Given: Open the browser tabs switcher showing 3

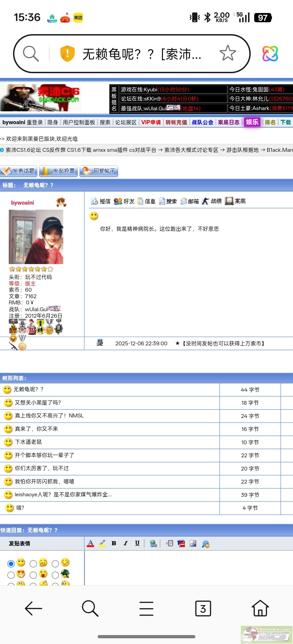Looking at the screenshot, I should tap(203, 608).
